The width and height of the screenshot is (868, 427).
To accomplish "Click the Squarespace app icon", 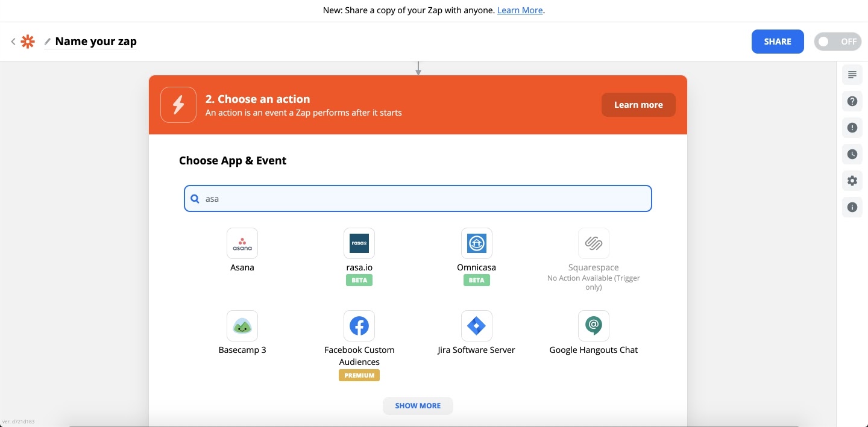I will point(594,243).
